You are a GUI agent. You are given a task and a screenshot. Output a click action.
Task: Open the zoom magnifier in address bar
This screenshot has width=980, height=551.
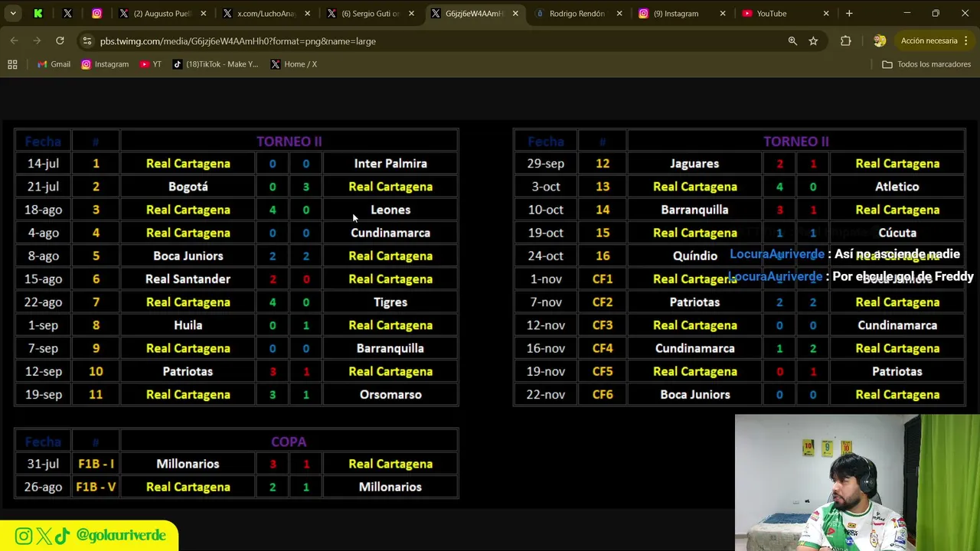pyautogui.click(x=792, y=41)
